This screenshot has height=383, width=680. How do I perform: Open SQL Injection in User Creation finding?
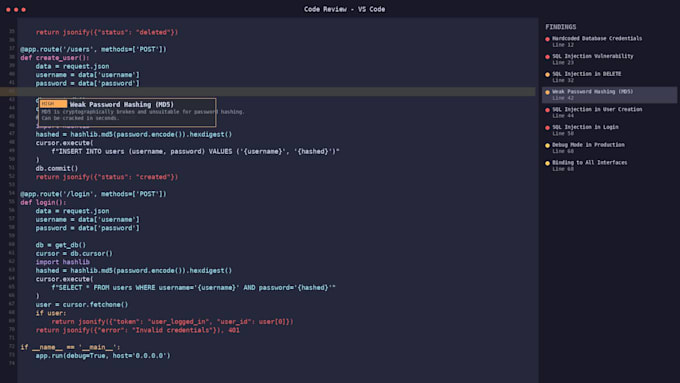click(x=609, y=112)
